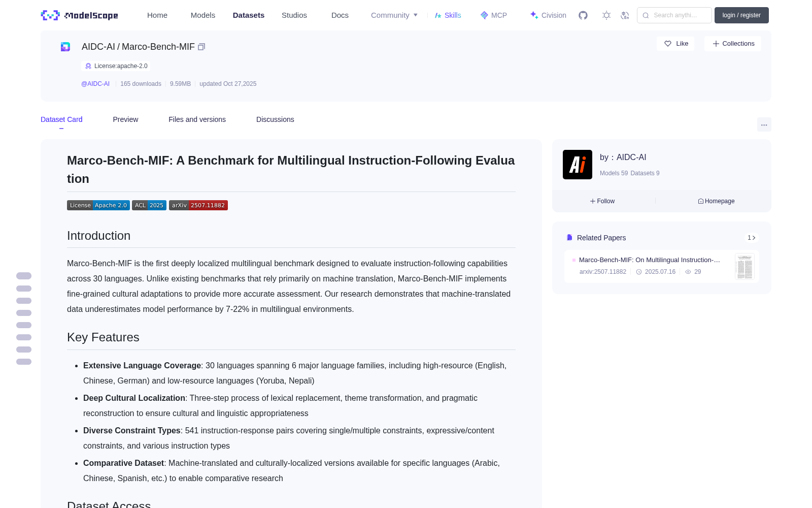The width and height of the screenshot is (812, 508).
Task: Add dataset to Collections
Action: click(x=733, y=44)
